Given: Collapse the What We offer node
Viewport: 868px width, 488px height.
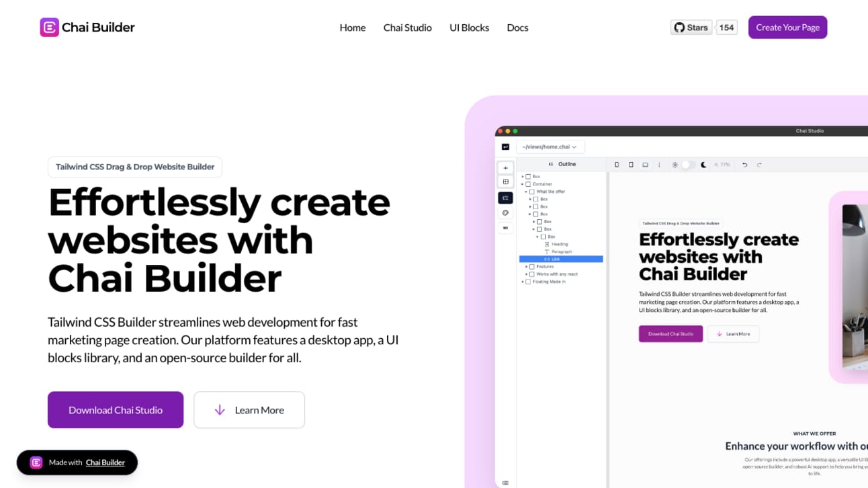Looking at the screenshot, I should click(526, 192).
